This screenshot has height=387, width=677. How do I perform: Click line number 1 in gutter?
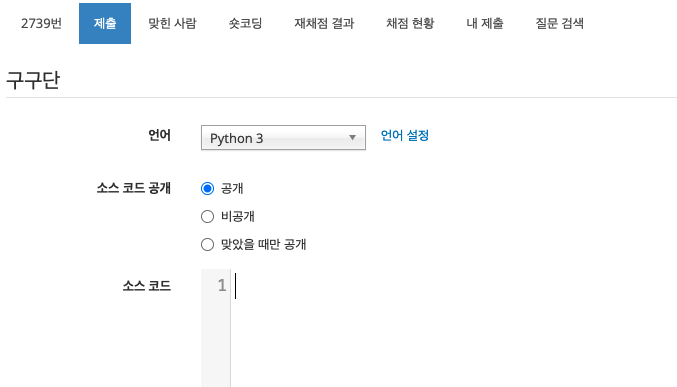221,285
